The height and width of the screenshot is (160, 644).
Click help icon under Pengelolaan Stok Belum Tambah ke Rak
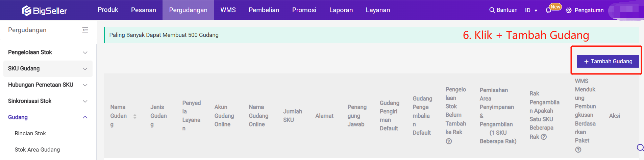tap(449, 141)
